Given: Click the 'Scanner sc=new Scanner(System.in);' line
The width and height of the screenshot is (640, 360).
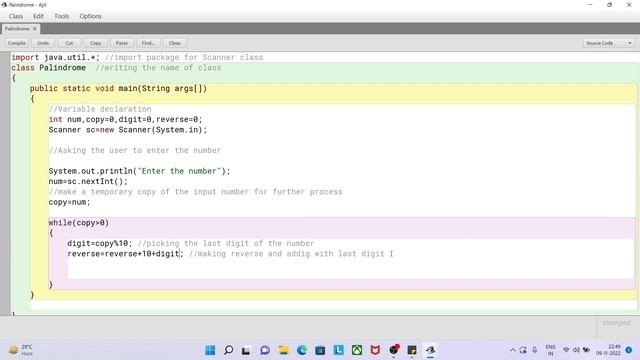Looking at the screenshot, I should (x=128, y=130).
